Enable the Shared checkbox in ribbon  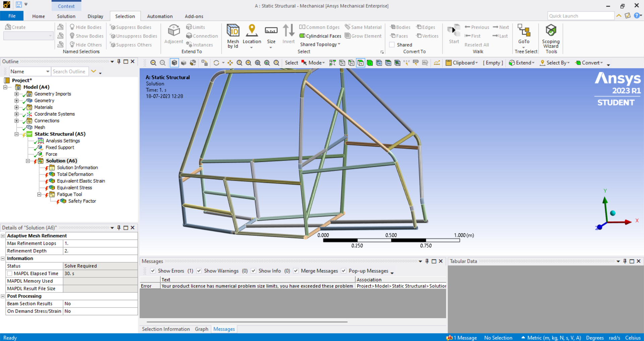392,45
